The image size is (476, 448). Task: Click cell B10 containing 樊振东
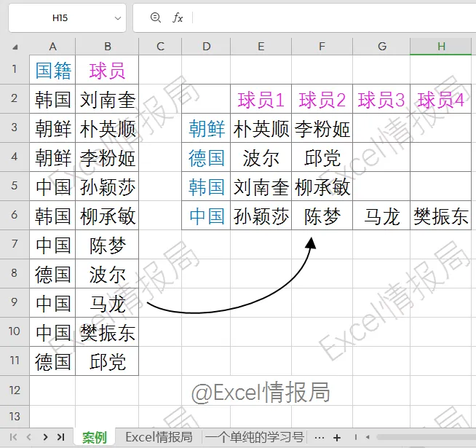107,332
